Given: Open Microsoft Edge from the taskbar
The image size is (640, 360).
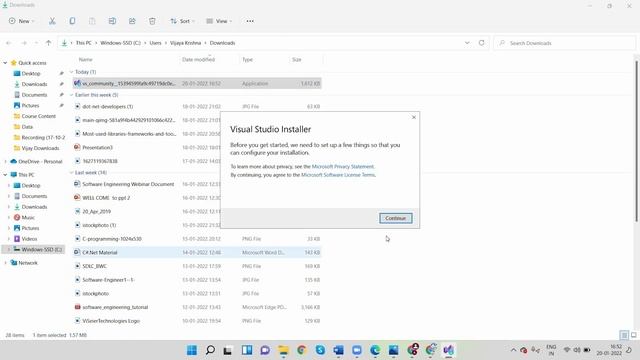Looking at the screenshot, I should 375,350.
